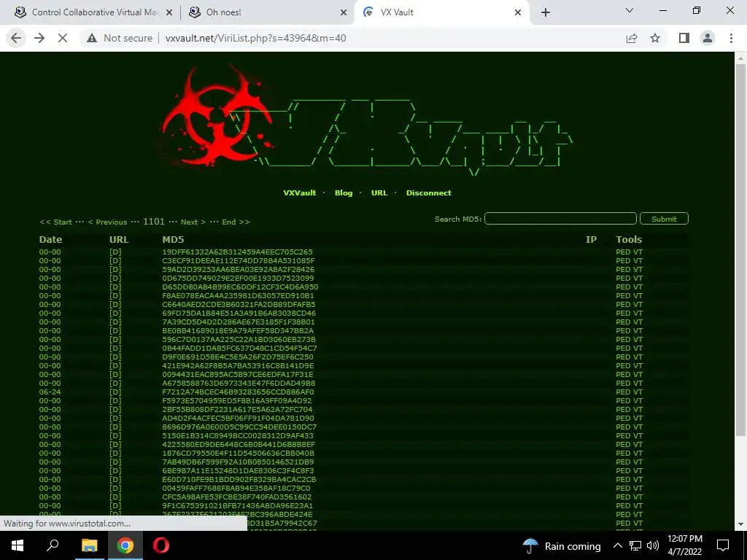
Task: Click date 06-24 in F7212A74 row
Action: 50,392
